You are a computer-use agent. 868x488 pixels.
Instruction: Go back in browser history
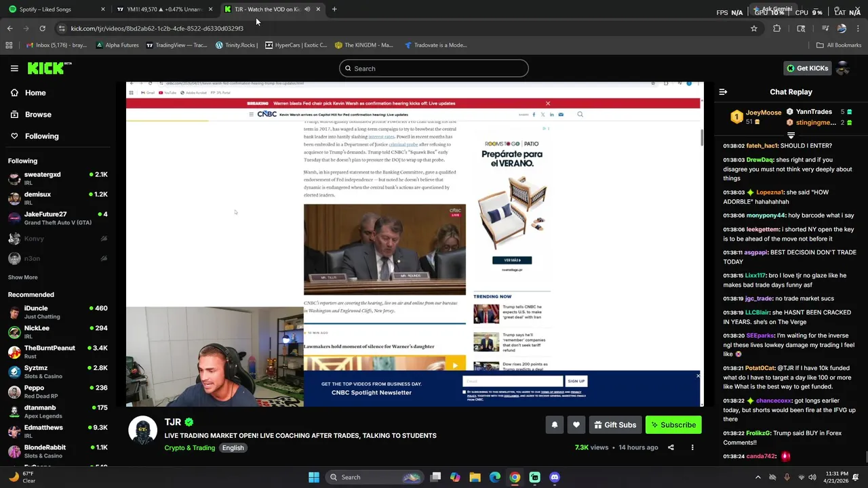[9, 28]
